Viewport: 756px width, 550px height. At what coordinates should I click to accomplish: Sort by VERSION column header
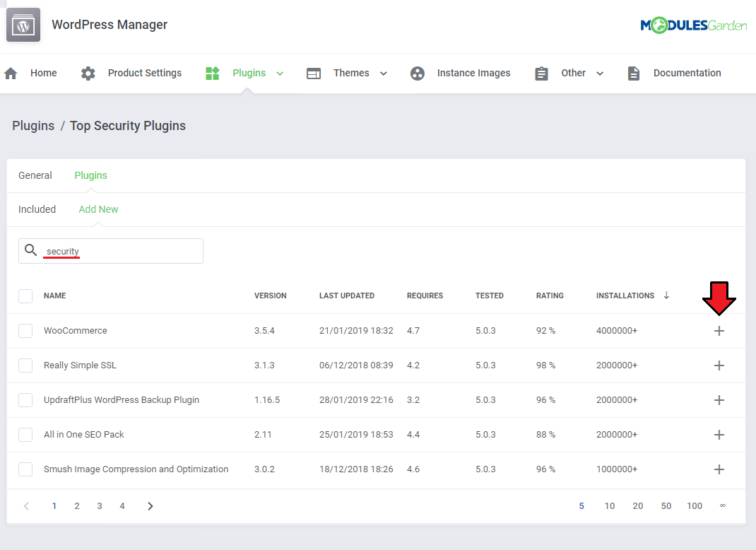pos(271,296)
